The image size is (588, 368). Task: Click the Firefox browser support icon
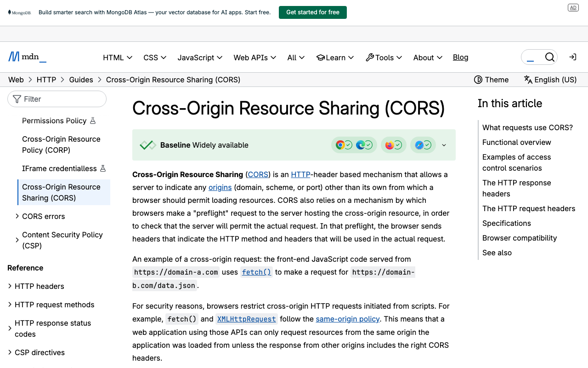click(390, 144)
